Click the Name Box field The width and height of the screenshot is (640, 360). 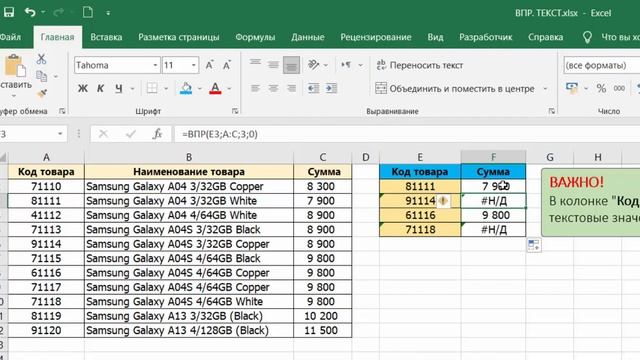pos(33,134)
